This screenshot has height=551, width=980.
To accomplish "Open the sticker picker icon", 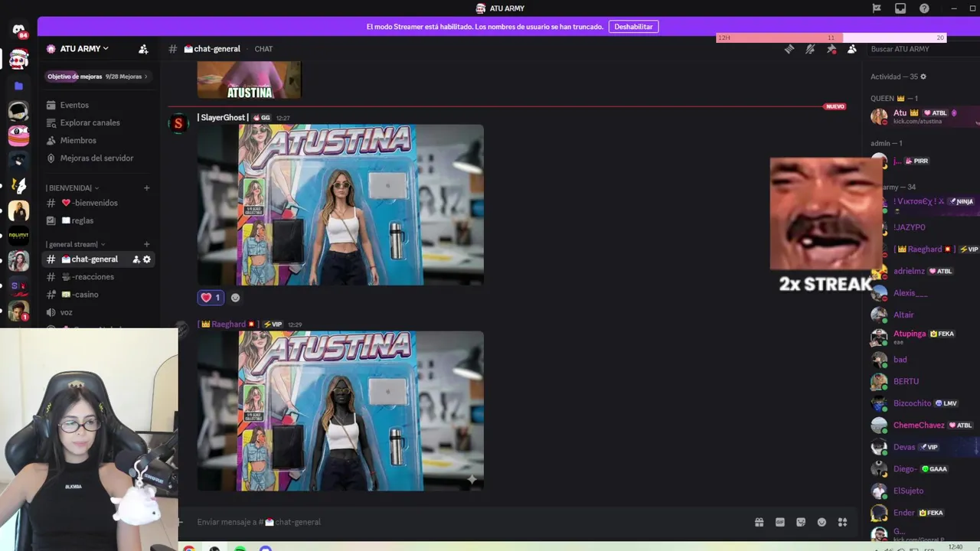I will click(x=801, y=522).
